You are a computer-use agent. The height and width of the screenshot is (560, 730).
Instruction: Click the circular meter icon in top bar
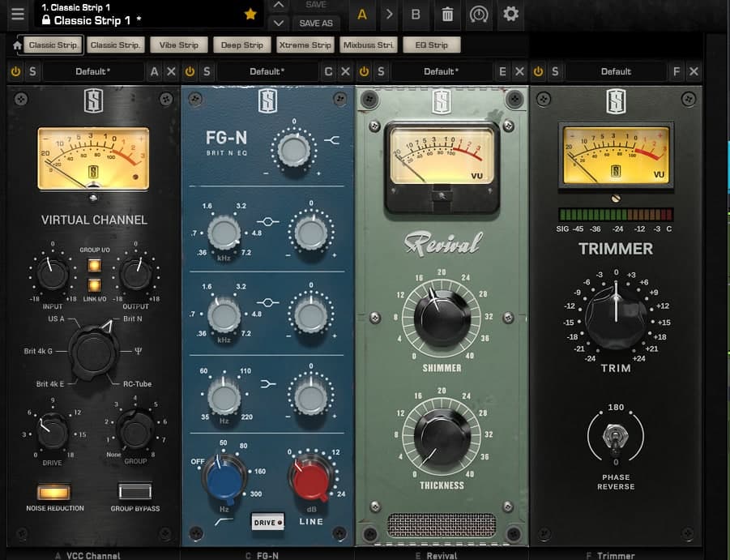point(478,15)
